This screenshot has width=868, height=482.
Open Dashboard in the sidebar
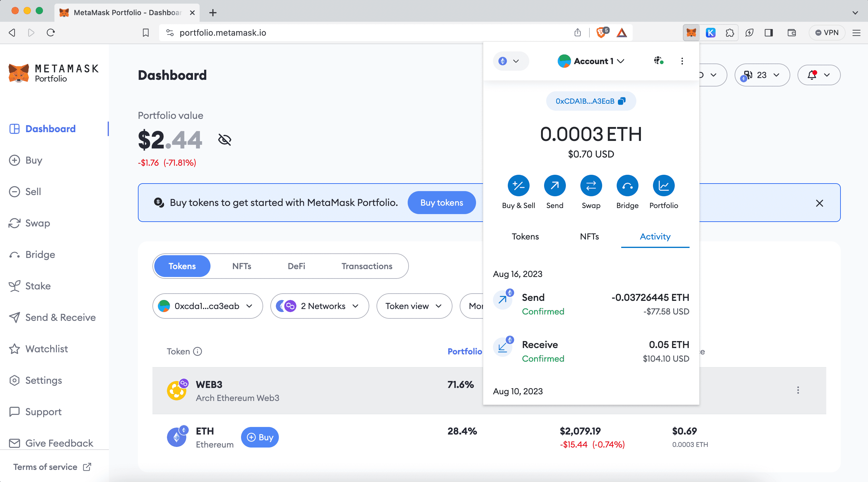click(x=42, y=129)
